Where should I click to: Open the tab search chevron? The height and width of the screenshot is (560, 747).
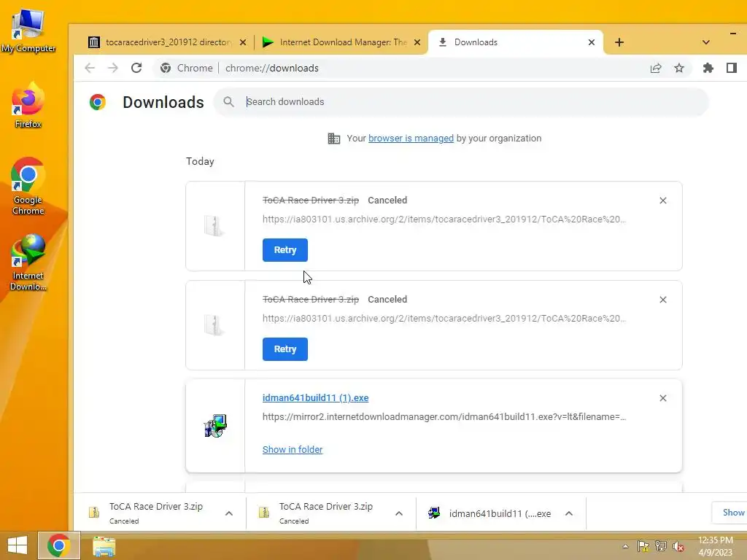pos(706,42)
